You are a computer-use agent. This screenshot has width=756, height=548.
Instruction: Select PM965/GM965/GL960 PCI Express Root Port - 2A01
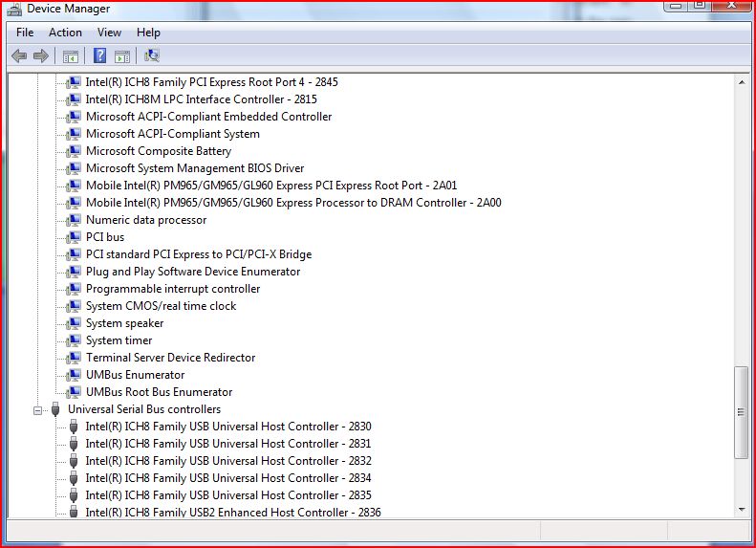pyautogui.click(x=271, y=186)
